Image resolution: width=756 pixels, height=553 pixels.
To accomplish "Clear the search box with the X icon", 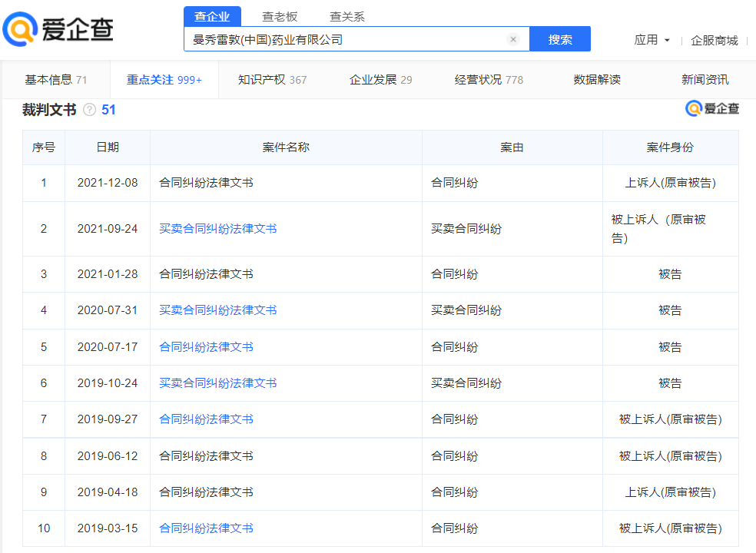I will pos(513,39).
